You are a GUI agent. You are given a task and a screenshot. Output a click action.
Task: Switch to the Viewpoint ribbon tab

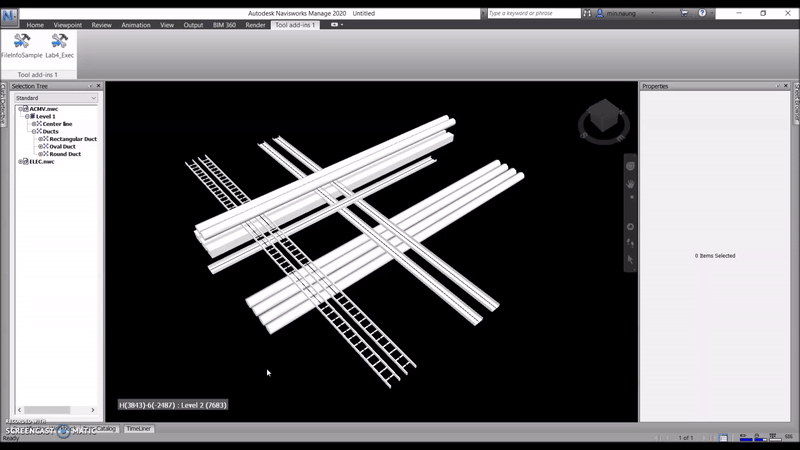point(68,25)
